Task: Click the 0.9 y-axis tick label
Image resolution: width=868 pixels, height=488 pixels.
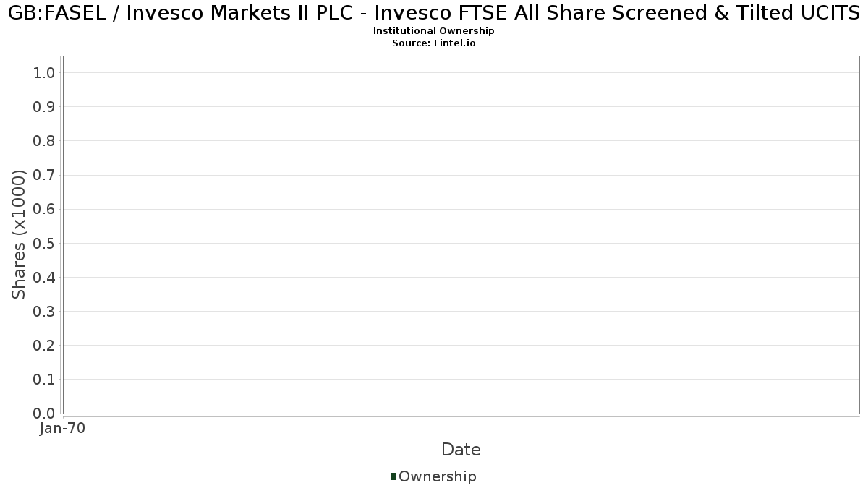Action: pyautogui.click(x=44, y=106)
